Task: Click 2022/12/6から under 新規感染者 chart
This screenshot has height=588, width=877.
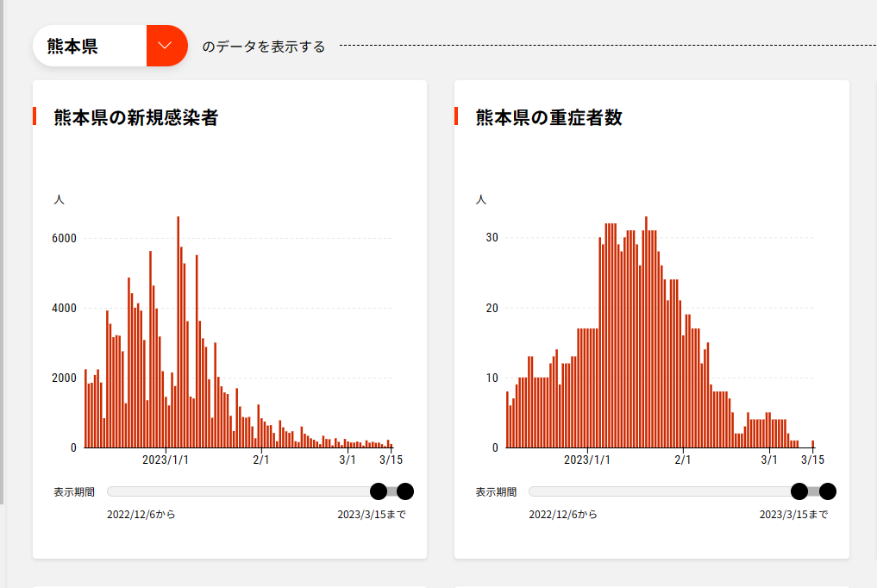Action: [x=141, y=515]
